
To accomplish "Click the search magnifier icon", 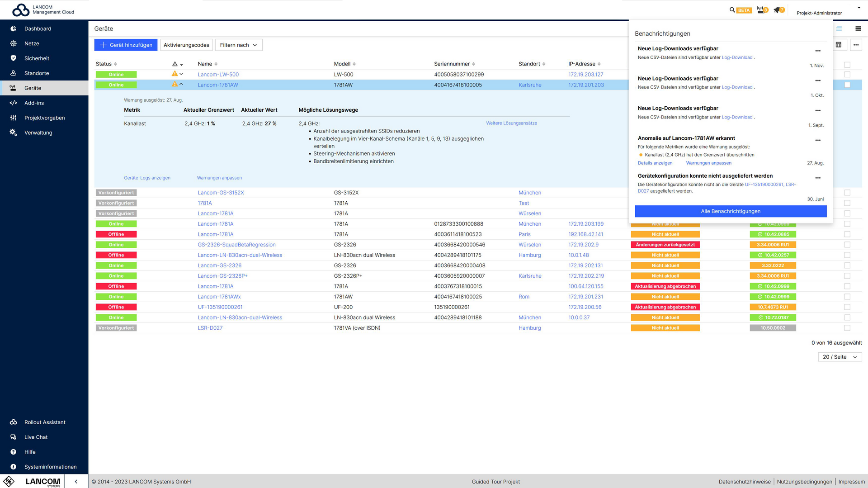I will point(732,9).
